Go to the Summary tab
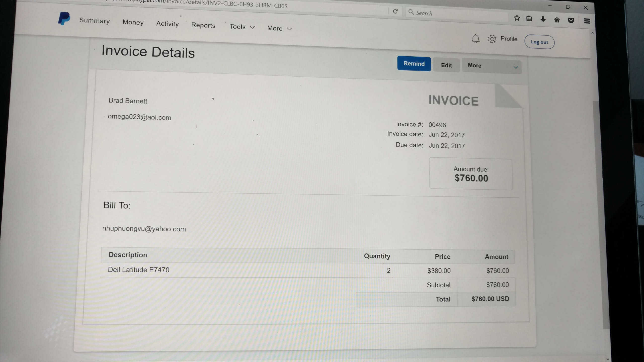This screenshot has width=644, height=362. (94, 21)
